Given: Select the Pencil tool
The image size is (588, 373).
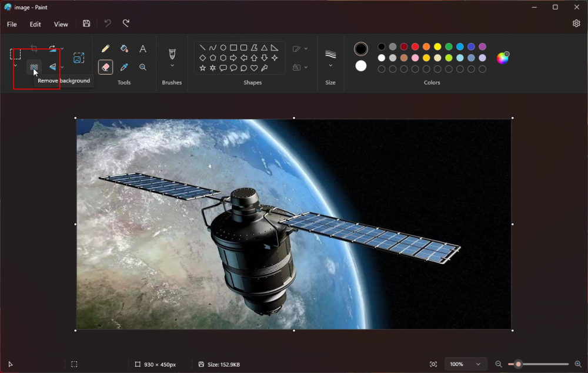Looking at the screenshot, I should click(x=105, y=49).
